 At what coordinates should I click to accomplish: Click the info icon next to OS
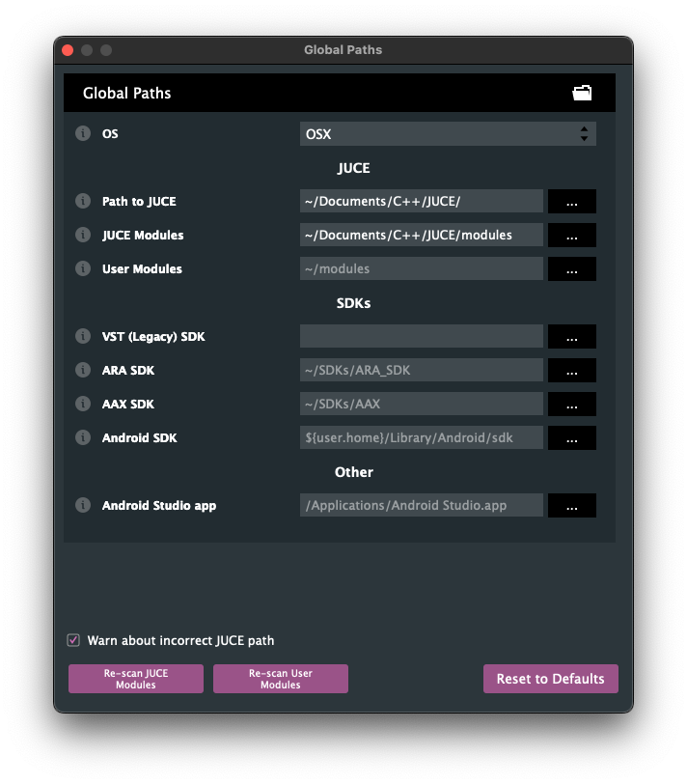tap(83, 133)
